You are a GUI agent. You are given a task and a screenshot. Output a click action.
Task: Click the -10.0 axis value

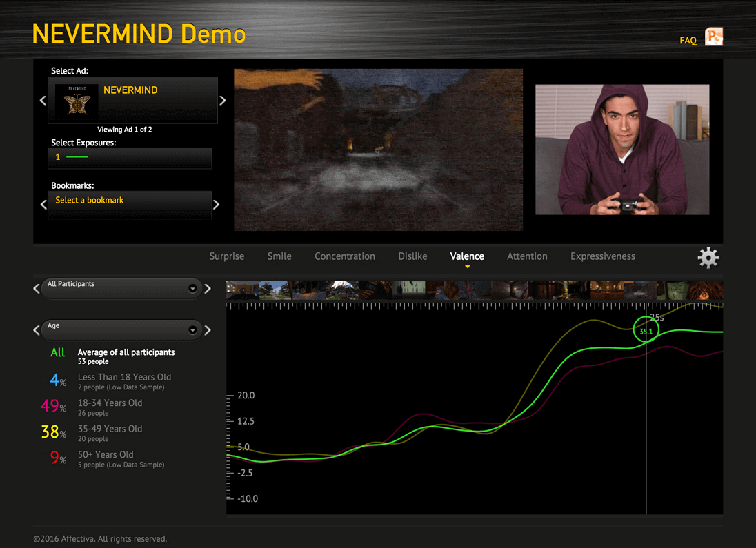click(248, 499)
